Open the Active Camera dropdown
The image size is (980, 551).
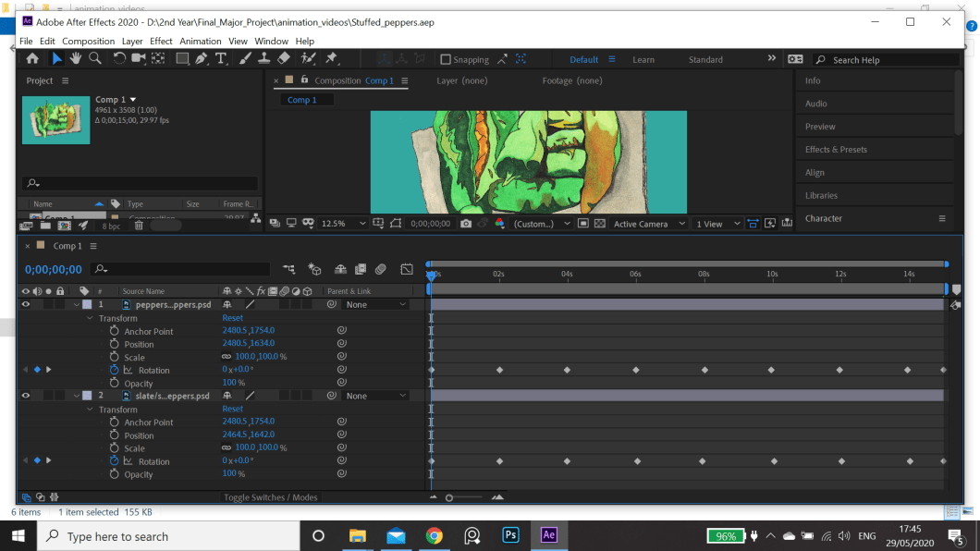tap(649, 223)
